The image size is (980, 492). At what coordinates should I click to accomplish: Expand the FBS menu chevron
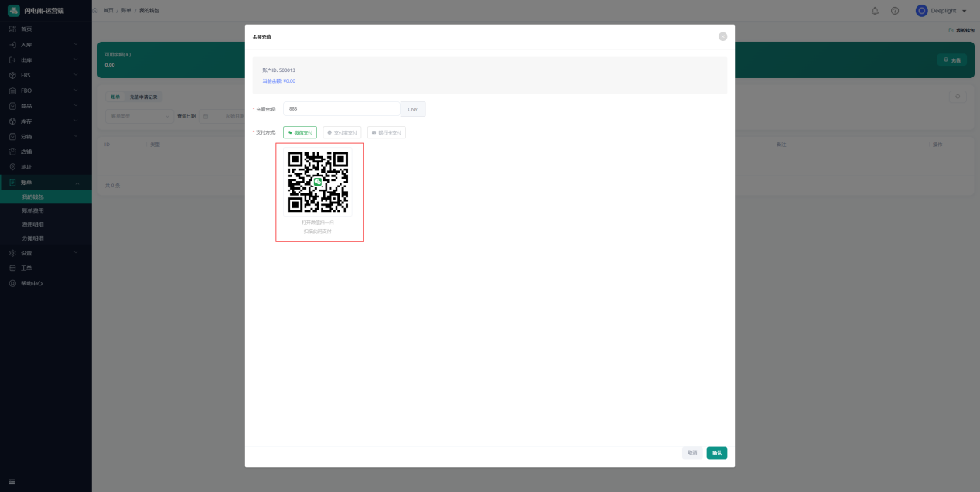point(76,75)
